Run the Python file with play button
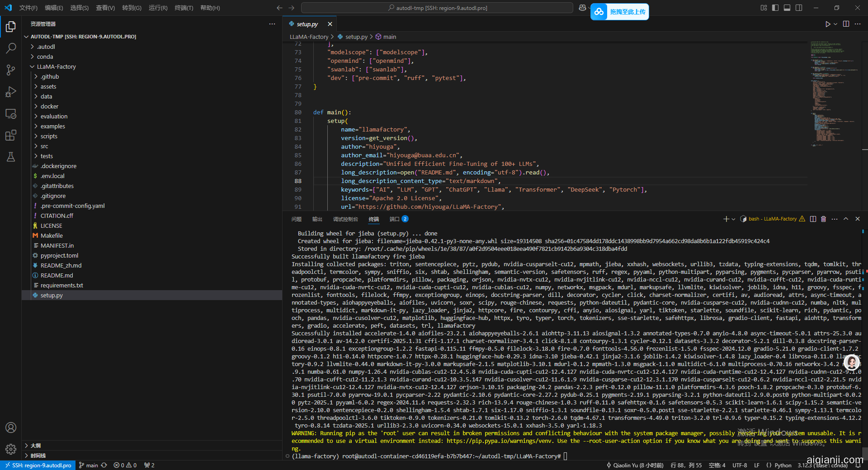This screenshot has height=470, width=868. point(827,24)
